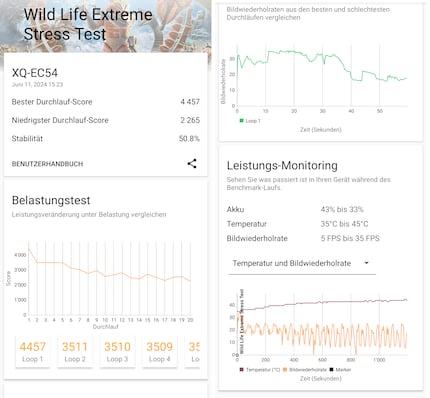Viewport: 430px width, 398px height.
Task: Select the Loop 4 score card 3509
Action: click(159, 352)
